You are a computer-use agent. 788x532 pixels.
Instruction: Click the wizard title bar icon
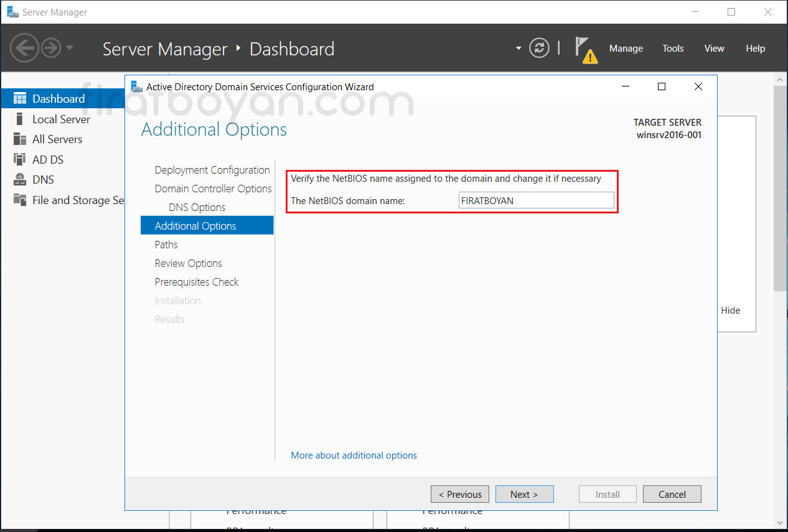(x=136, y=86)
